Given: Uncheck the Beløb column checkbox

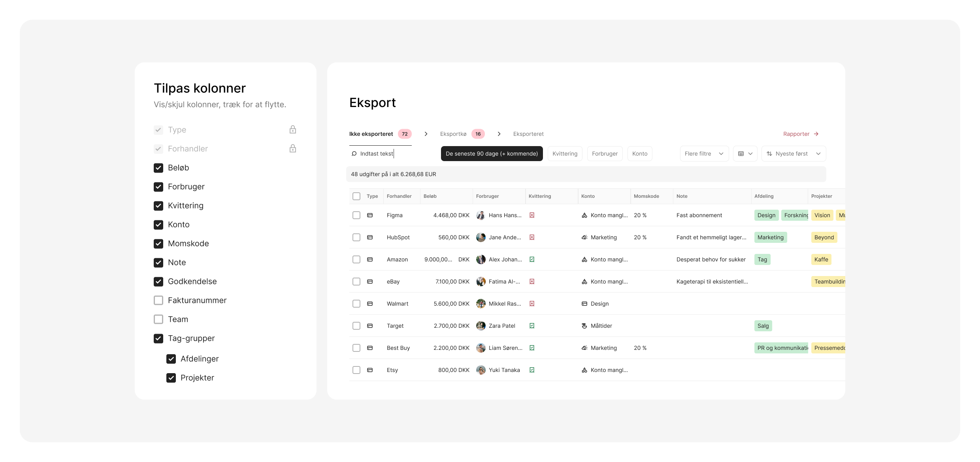Looking at the screenshot, I should click(x=158, y=167).
